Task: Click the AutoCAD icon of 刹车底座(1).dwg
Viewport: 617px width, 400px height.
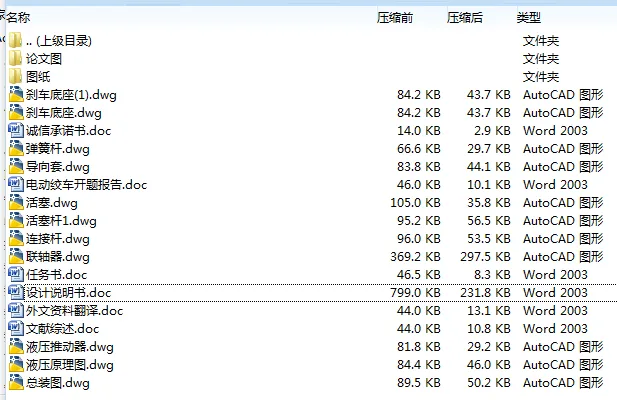Action: pos(16,95)
